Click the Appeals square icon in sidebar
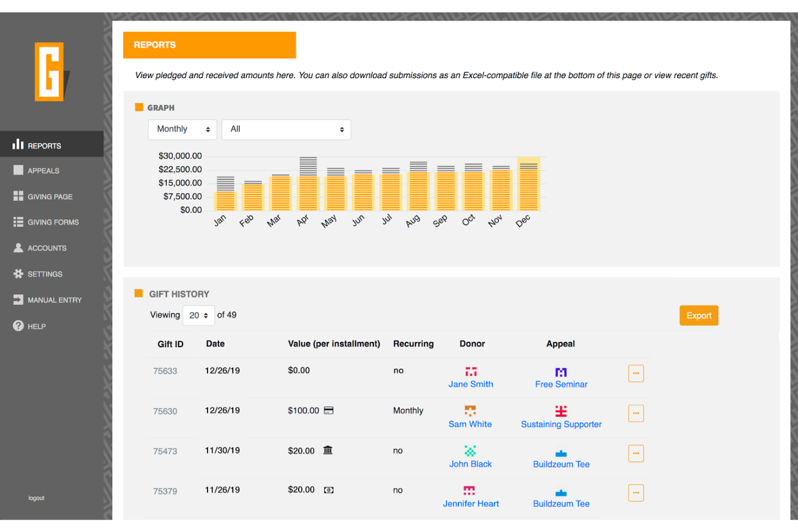The width and height of the screenshot is (798, 532). coord(18,170)
